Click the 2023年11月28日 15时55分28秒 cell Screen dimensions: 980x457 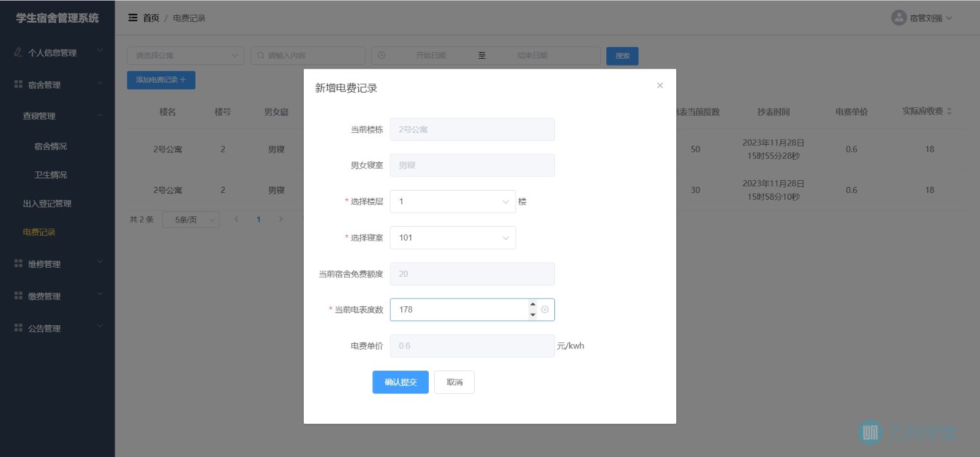pos(773,149)
